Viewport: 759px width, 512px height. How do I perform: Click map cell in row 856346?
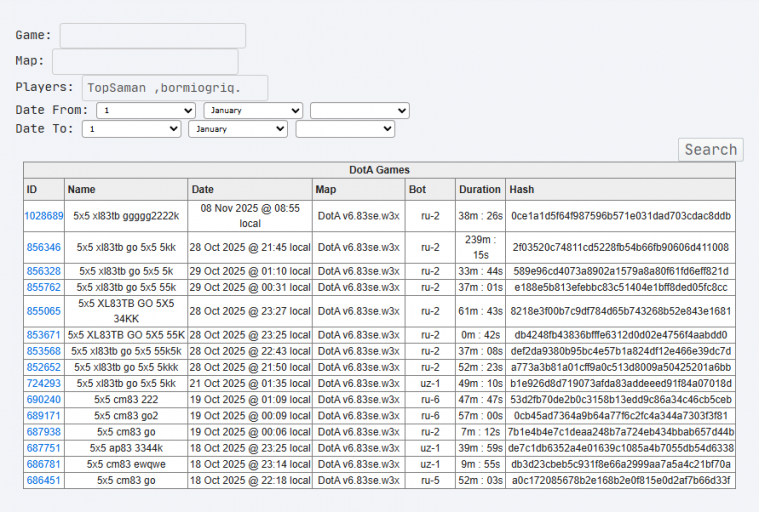click(359, 247)
